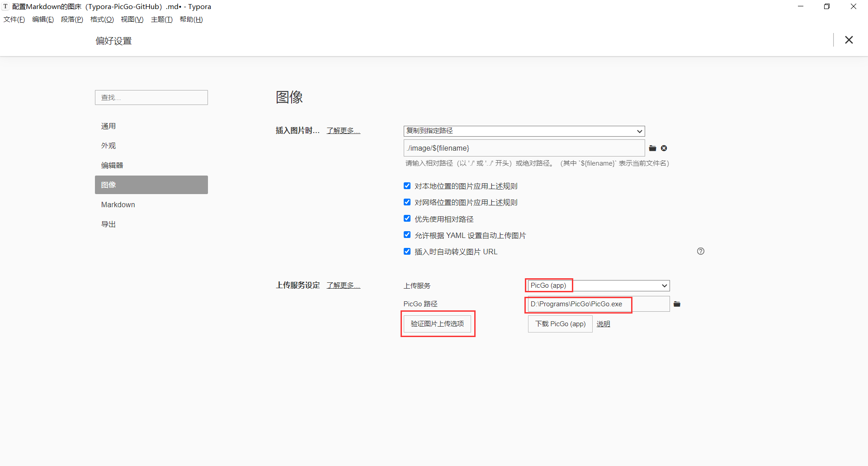The image size is (868, 466).
Task: Open the 帮助(H) menu
Action: [191, 19]
